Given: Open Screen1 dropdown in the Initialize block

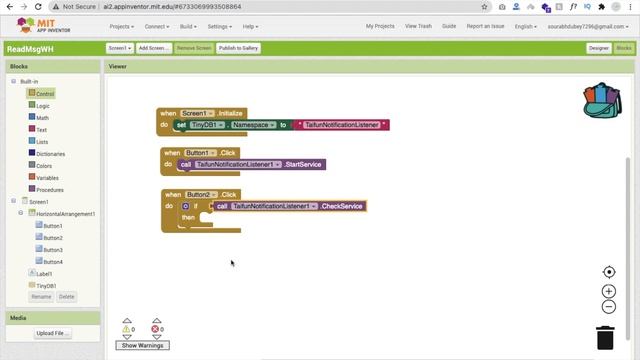Looking at the screenshot, I should pos(197,113).
